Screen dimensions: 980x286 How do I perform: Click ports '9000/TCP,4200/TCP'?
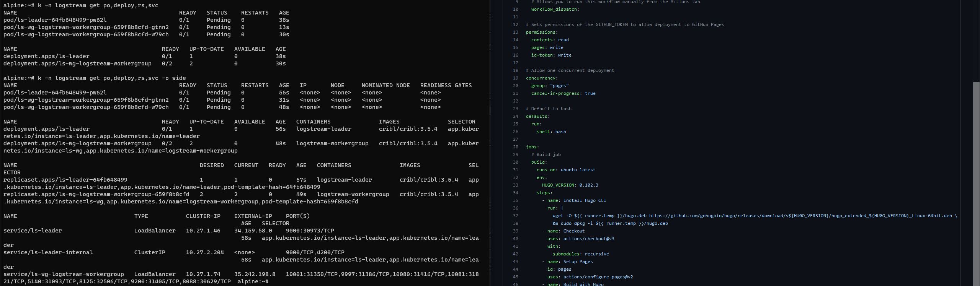point(315,252)
